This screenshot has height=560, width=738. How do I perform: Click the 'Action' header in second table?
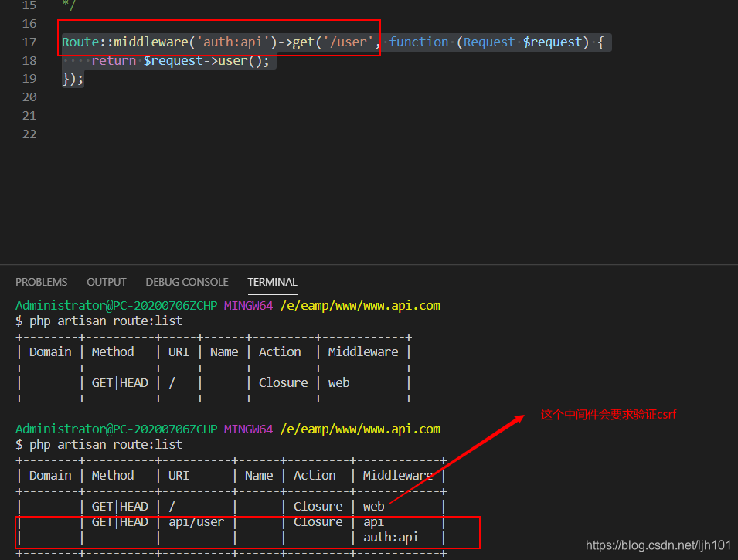(x=315, y=476)
